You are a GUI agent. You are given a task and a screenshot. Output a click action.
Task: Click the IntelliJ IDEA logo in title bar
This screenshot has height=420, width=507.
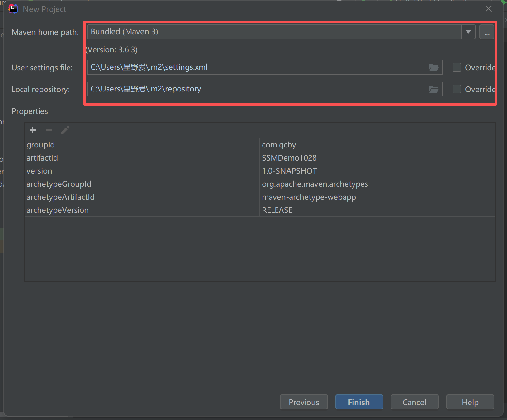pyautogui.click(x=13, y=9)
